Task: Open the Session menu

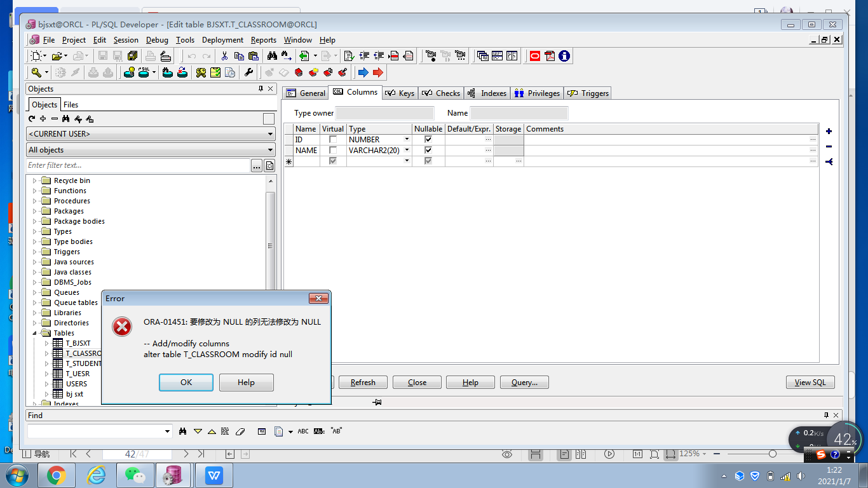Action: click(126, 40)
